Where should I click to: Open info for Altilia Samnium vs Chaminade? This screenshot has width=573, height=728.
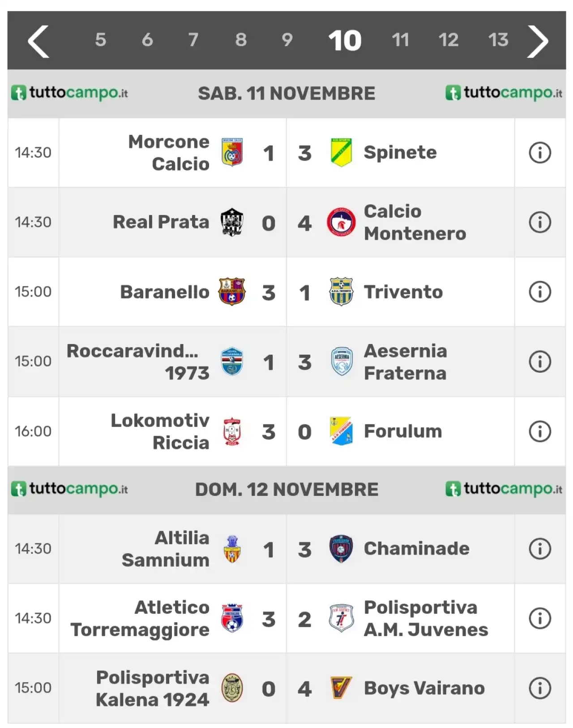click(540, 549)
